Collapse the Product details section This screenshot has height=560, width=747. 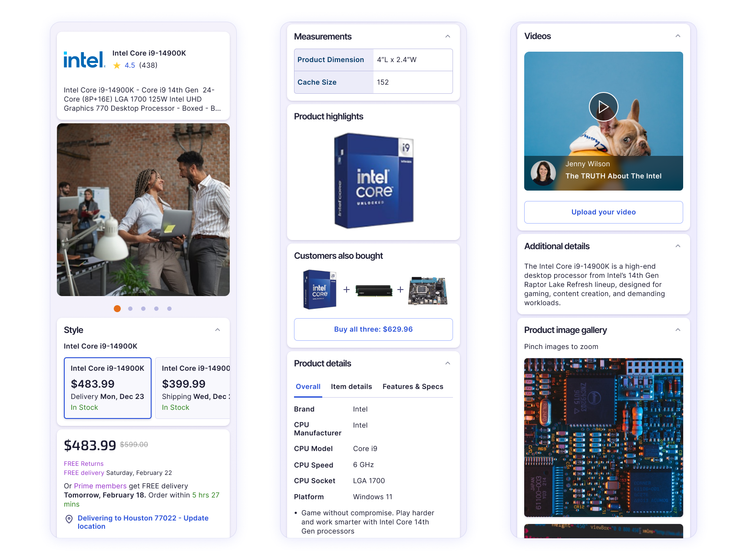click(448, 363)
